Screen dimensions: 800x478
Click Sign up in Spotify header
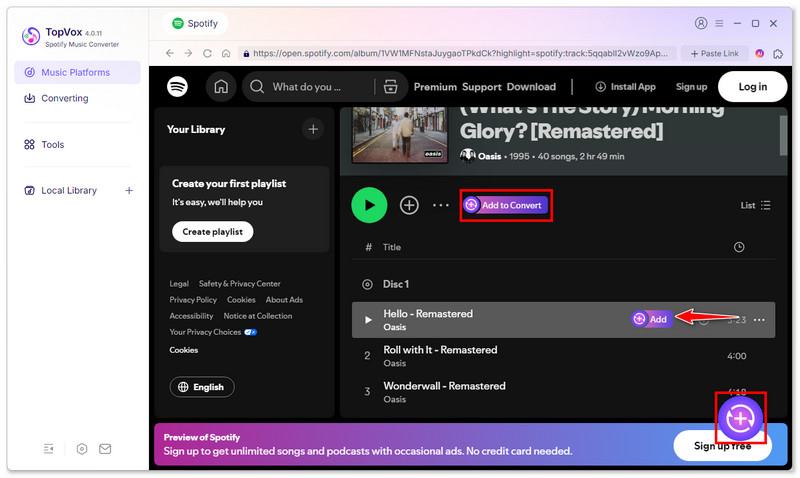click(x=691, y=87)
